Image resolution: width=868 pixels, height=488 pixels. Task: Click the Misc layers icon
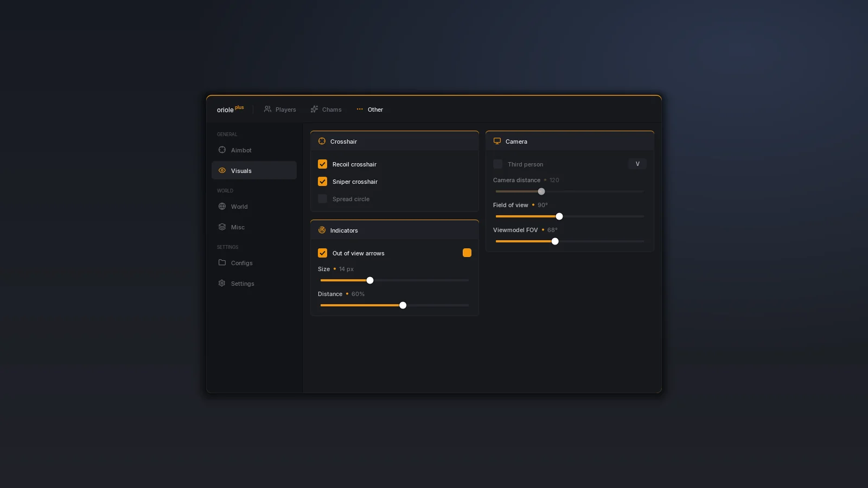click(x=222, y=227)
